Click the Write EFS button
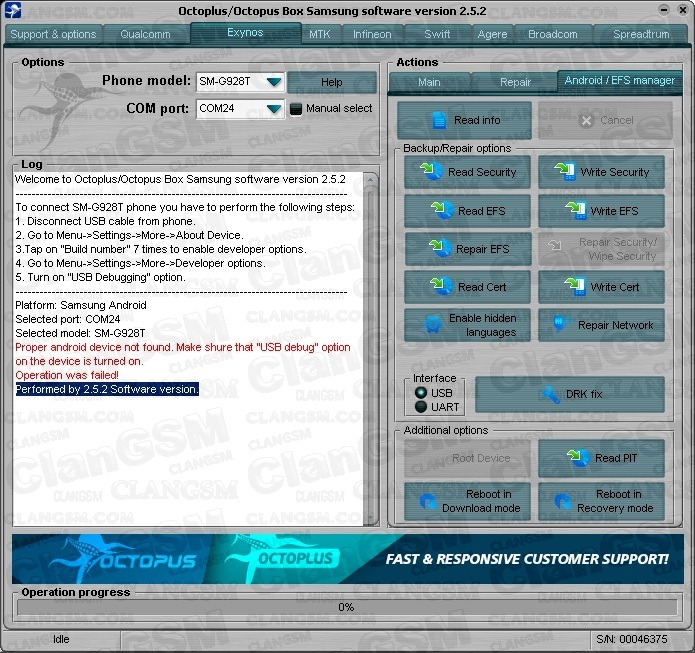Image resolution: width=695 pixels, height=653 pixels. tap(601, 211)
